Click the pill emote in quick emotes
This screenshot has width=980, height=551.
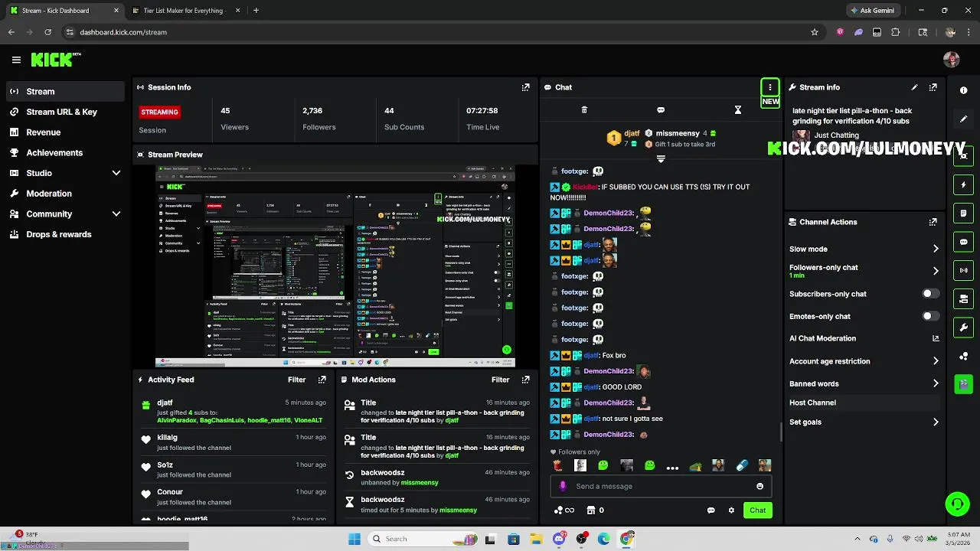click(x=741, y=465)
